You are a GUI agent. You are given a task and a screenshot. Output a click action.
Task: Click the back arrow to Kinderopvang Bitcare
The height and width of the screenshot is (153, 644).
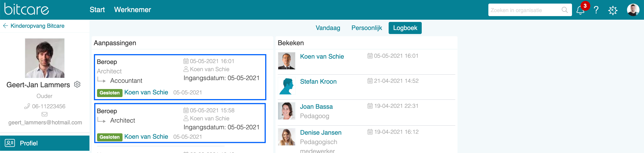[6, 26]
